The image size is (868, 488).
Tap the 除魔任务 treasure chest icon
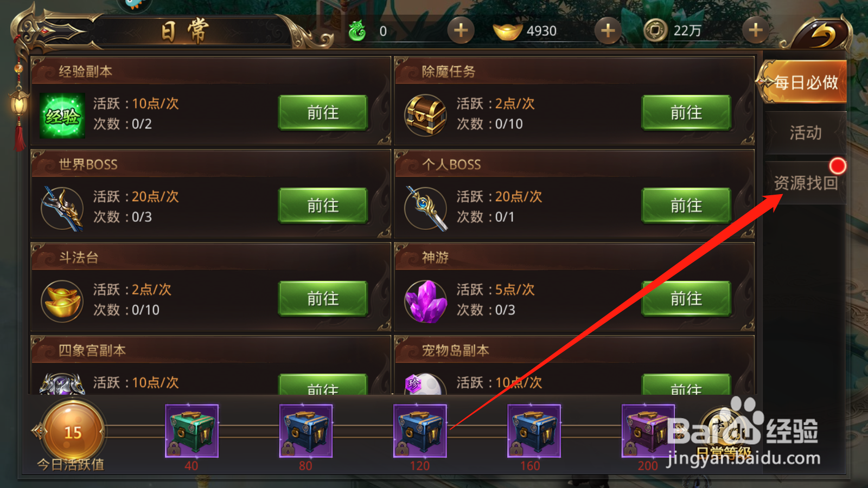[425, 115]
